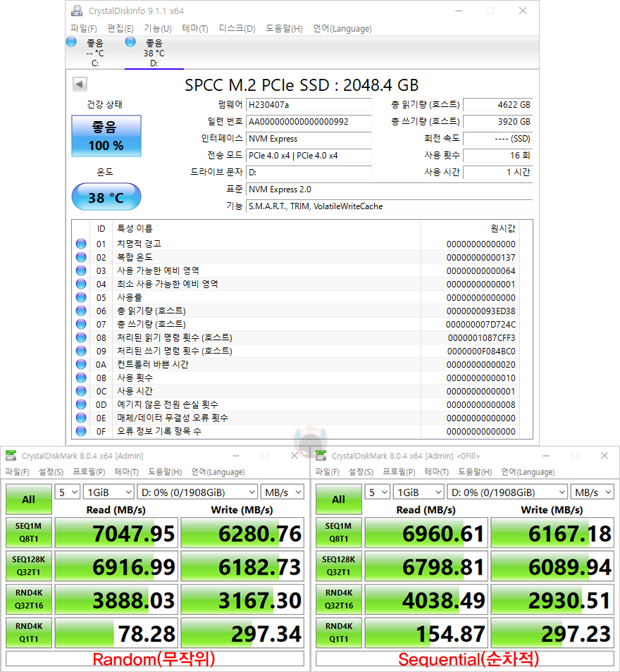Click status orb of attribute 0F row

81,431
